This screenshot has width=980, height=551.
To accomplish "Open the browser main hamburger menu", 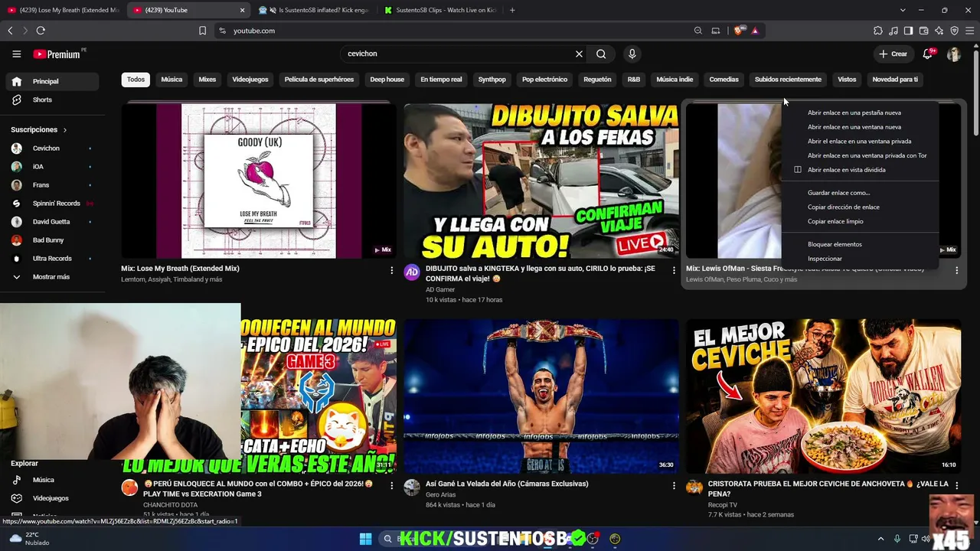I will coord(969,31).
